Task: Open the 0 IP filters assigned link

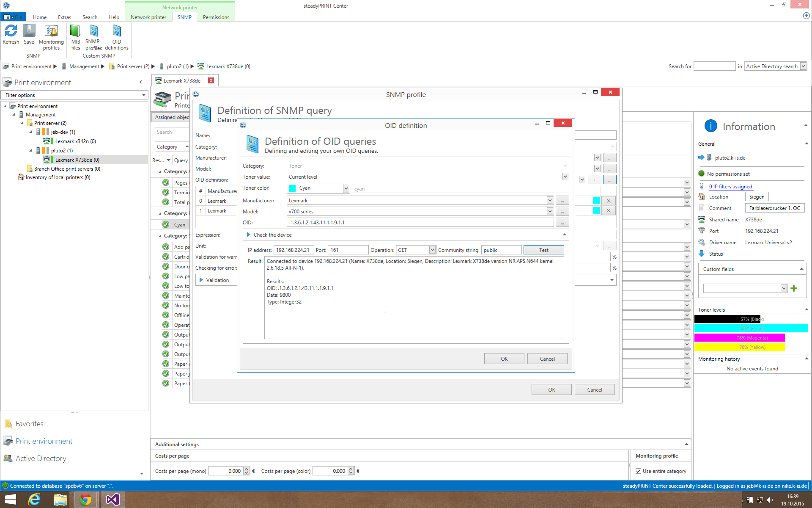Action: (x=730, y=186)
